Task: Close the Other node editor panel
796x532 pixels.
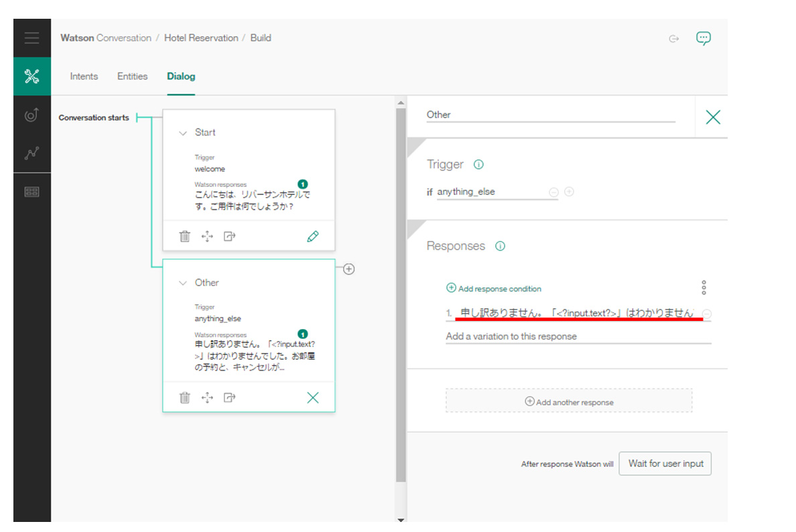Action: (x=713, y=117)
